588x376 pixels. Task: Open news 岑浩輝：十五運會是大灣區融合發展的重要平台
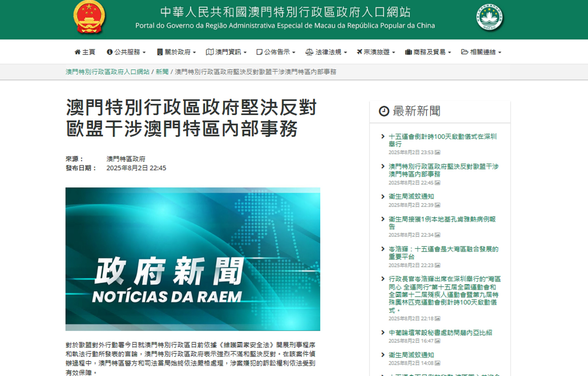pyautogui.click(x=443, y=253)
